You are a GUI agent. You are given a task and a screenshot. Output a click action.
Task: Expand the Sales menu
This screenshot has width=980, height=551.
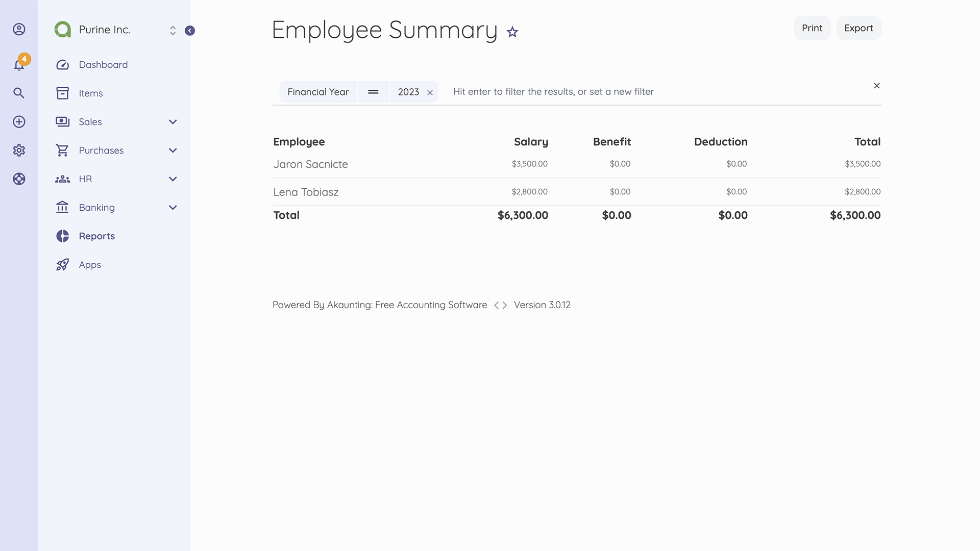tap(173, 121)
